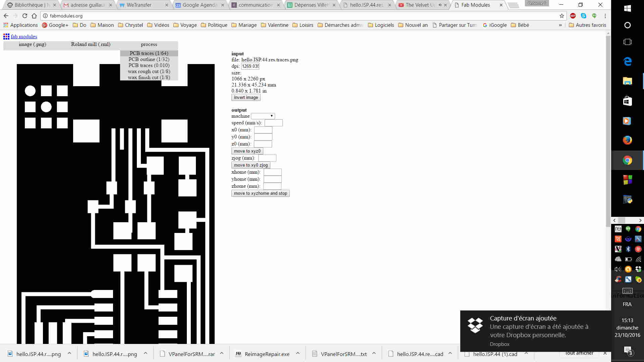Click Windows Start button
Viewport: 644px width, 362px height.
pyautogui.click(x=627, y=8)
